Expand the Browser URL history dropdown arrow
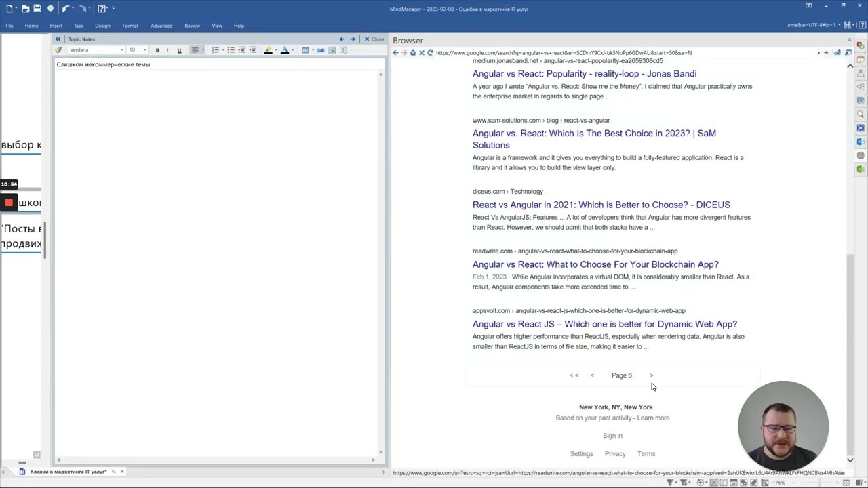 pos(818,53)
